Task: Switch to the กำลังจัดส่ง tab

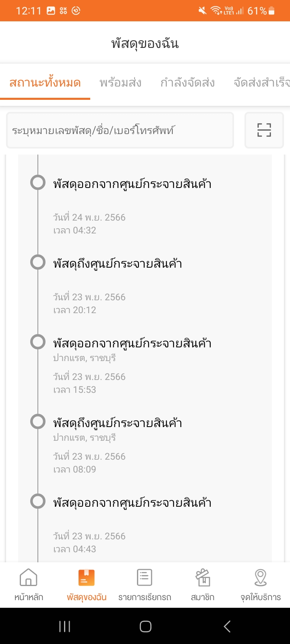Action: pos(187,83)
